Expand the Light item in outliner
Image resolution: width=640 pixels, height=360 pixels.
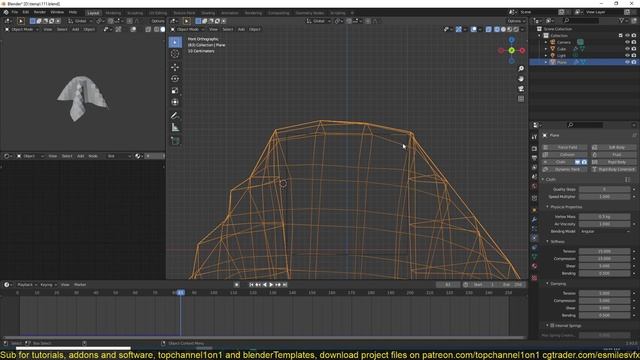click(546, 55)
